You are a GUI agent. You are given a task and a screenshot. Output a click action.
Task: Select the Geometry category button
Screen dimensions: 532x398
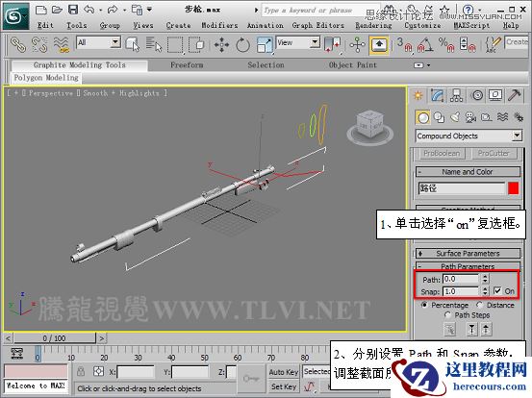click(422, 117)
